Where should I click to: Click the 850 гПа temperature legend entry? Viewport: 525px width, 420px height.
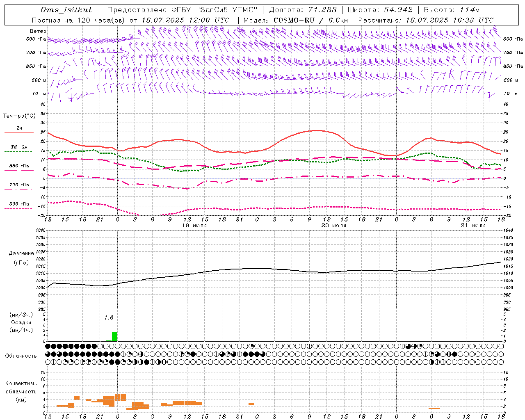tap(19, 166)
